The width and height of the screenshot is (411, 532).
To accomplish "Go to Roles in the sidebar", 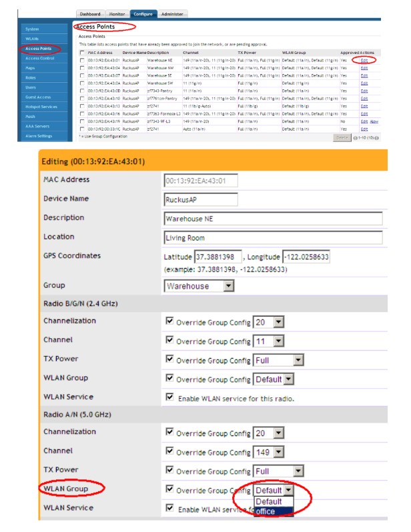I will tap(44, 78).
